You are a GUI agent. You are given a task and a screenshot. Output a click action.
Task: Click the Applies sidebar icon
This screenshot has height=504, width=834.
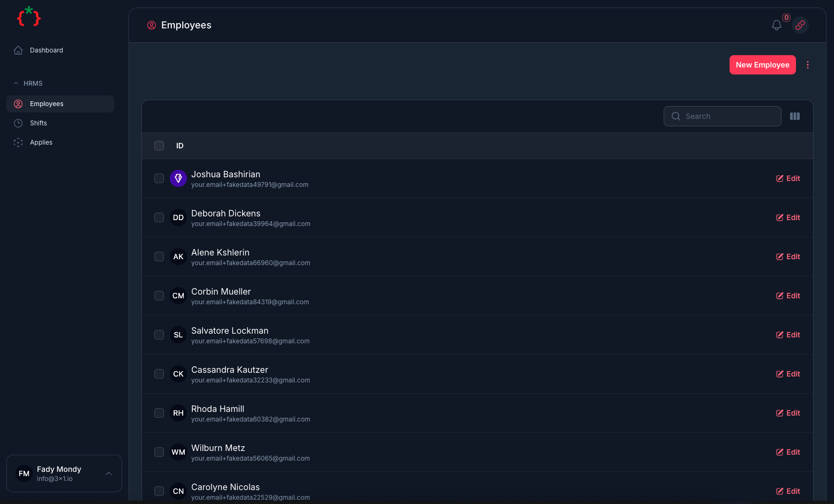pos(18,142)
